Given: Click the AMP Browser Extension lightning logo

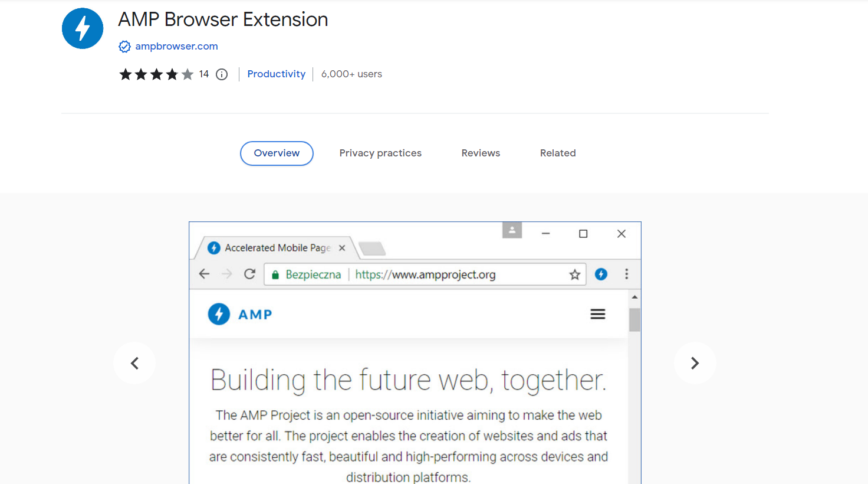Looking at the screenshot, I should click(83, 28).
